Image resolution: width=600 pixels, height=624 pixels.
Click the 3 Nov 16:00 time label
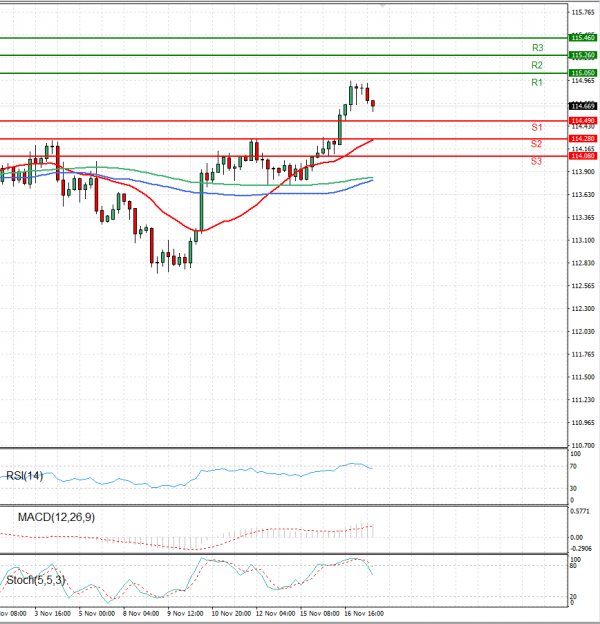coord(53,613)
